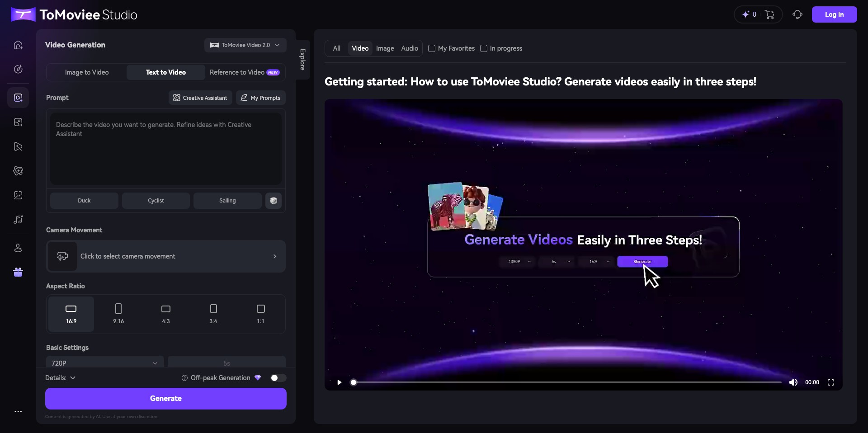868x433 pixels.
Task: Click the Log In button
Action: click(835, 14)
